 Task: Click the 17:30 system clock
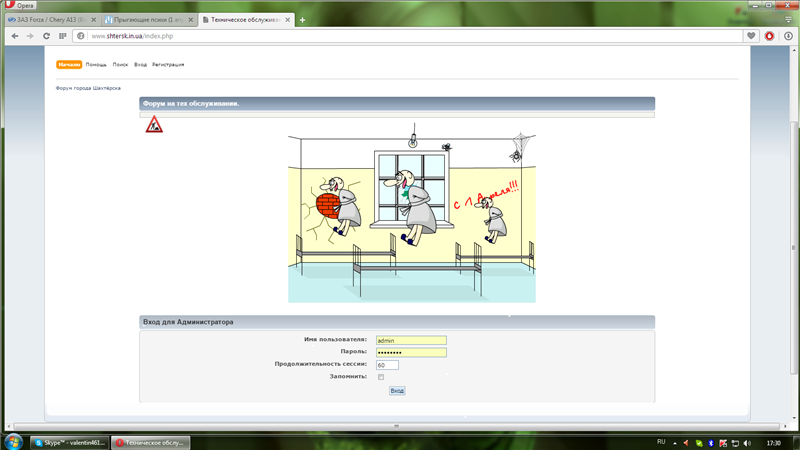(774, 443)
